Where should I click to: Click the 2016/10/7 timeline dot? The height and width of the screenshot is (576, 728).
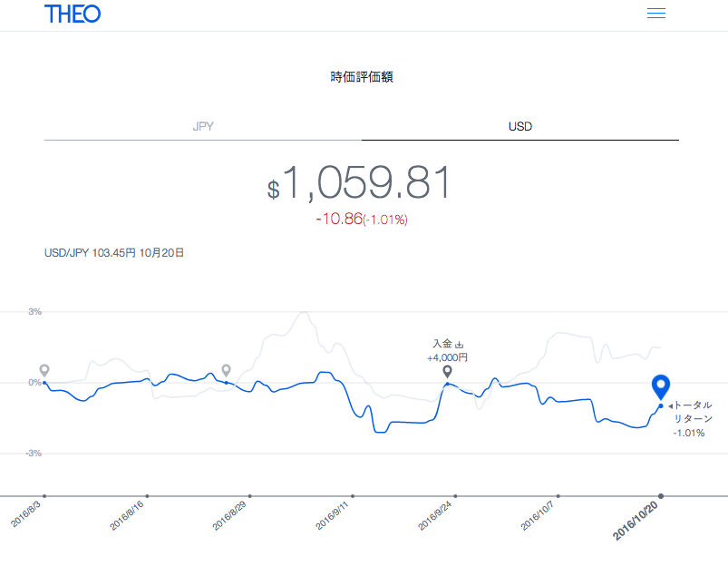tap(558, 495)
